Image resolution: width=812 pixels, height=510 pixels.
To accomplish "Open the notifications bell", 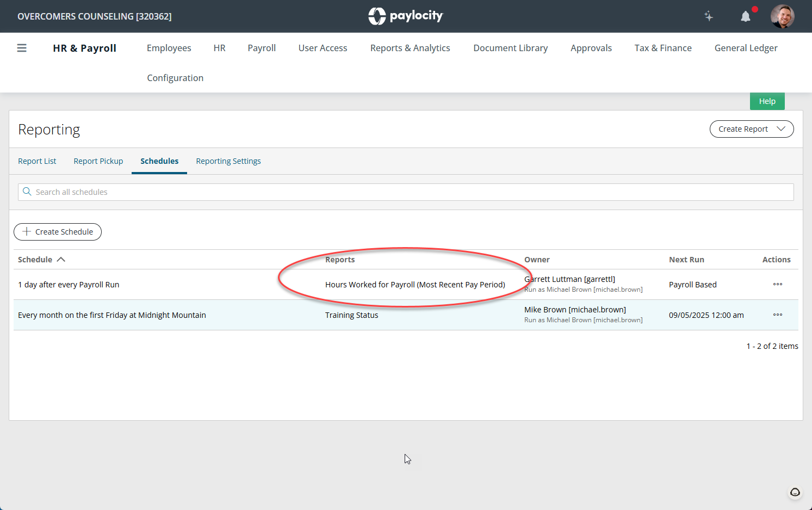I will 746,16.
